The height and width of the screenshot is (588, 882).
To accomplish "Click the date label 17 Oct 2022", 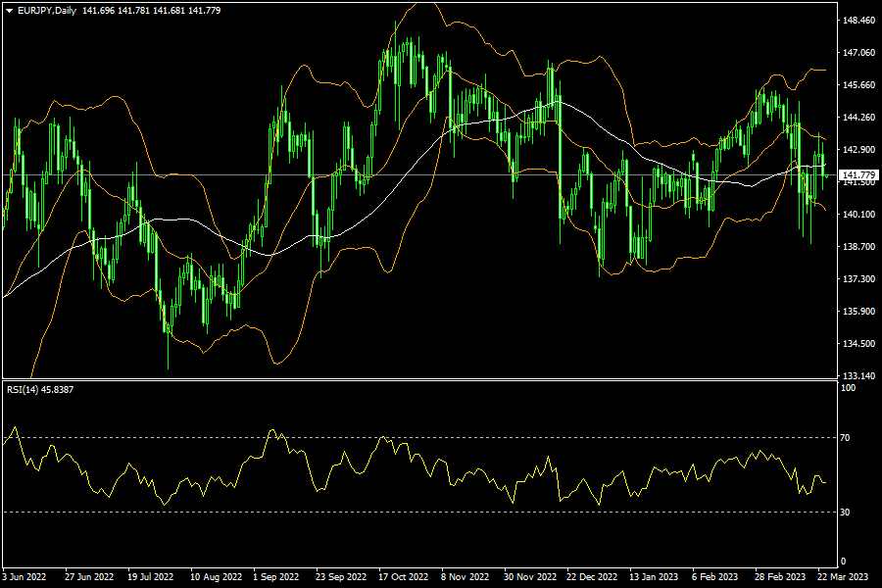I will click(403, 577).
